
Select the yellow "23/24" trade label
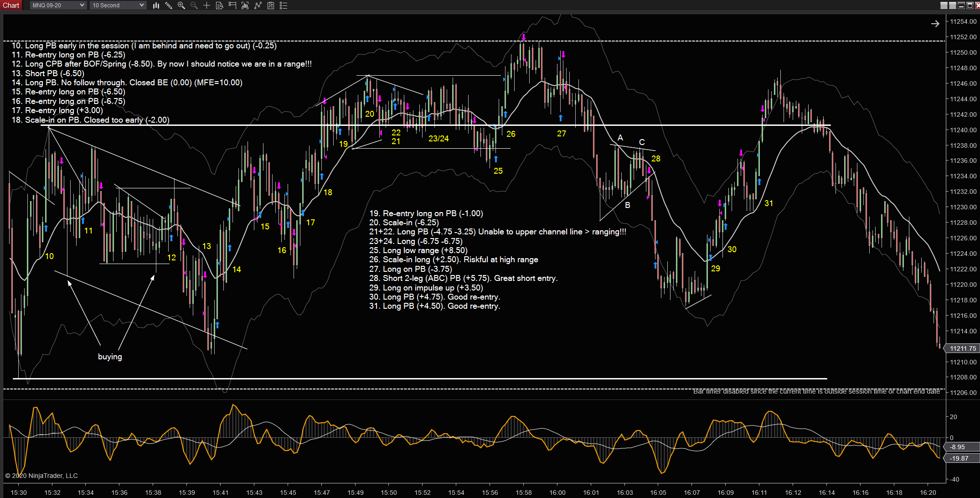[x=438, y=139]
